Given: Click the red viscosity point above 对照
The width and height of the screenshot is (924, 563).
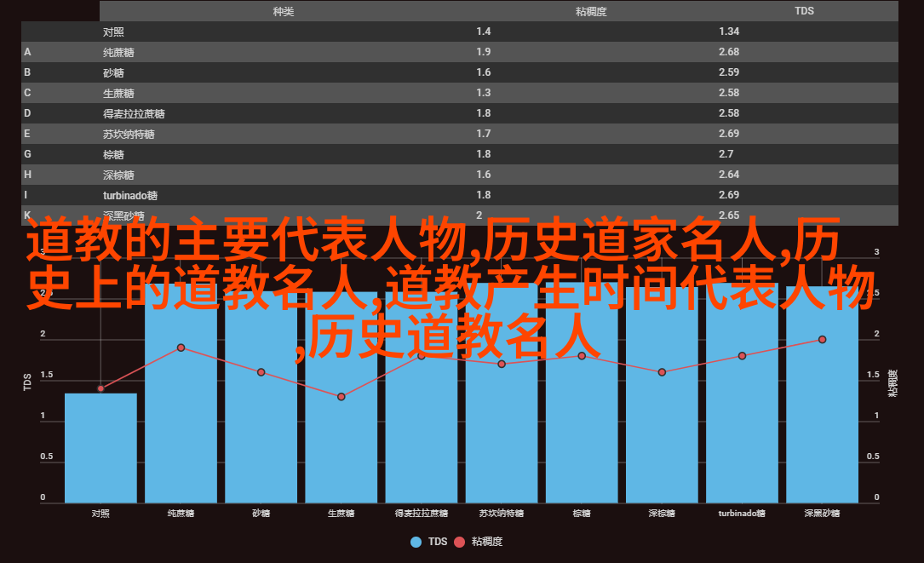Looking at the screenshot, I should (x=100, y=388).
